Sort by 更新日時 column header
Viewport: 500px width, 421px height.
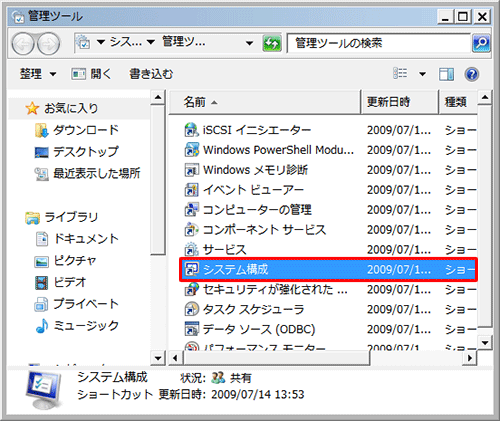click(399, 102)
